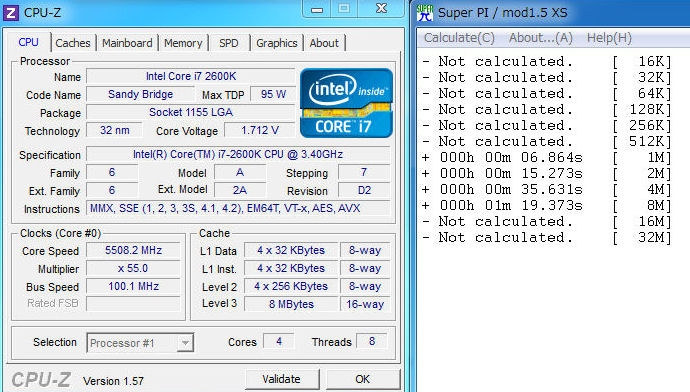Click the processor Name field Intel Core i7 2600K

coord(191,76)
